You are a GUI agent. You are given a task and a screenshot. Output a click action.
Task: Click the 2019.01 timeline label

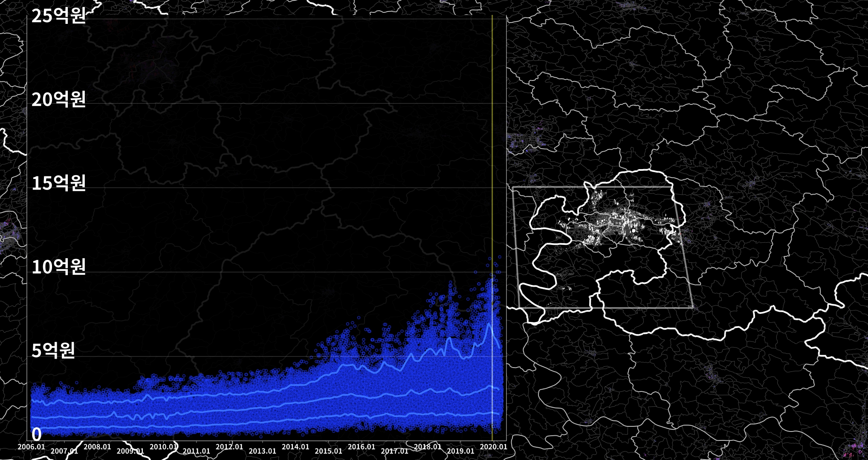(x=460, y=451)
